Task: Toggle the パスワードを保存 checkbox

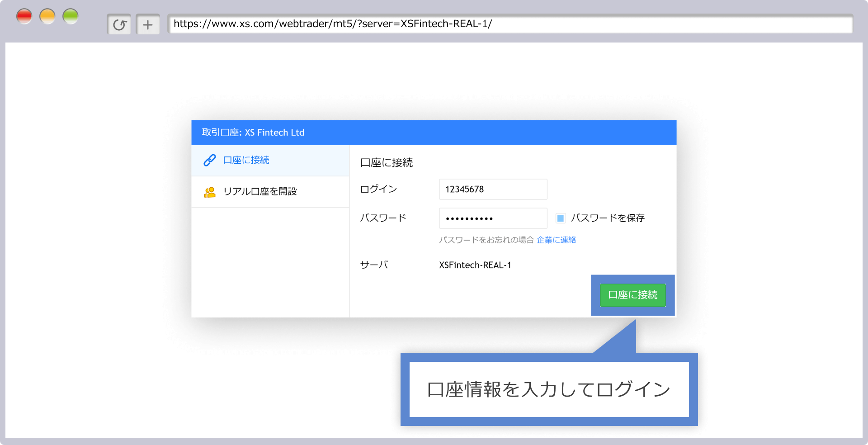Action: coord(561,218)
